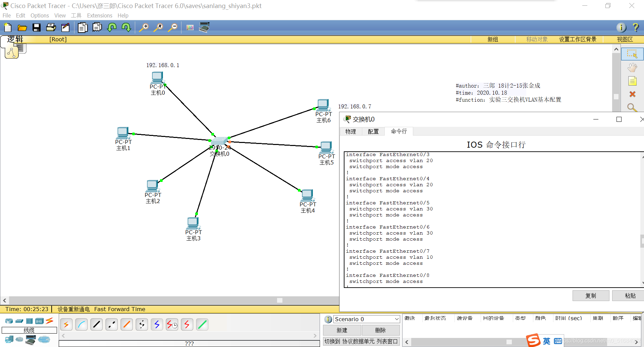
Task: Open contents help question mark icon
Action: point(636,28)
